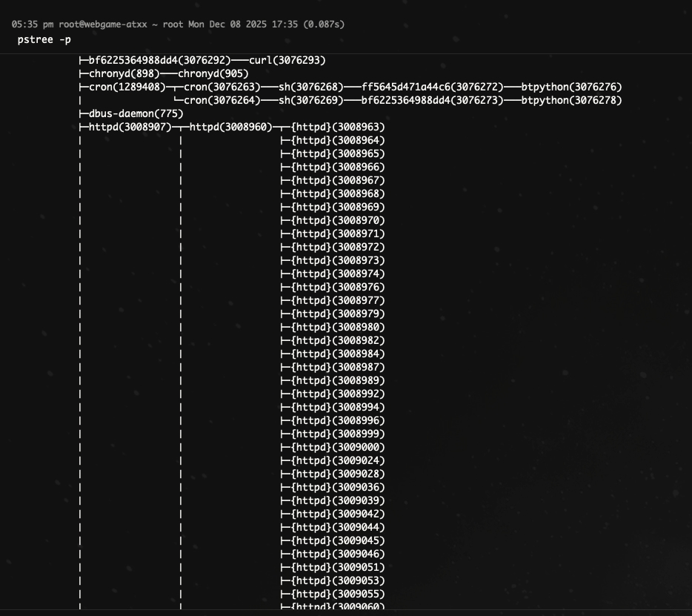Click the btpython(3076276) process

pyautogui.click(x=571, y=87)
